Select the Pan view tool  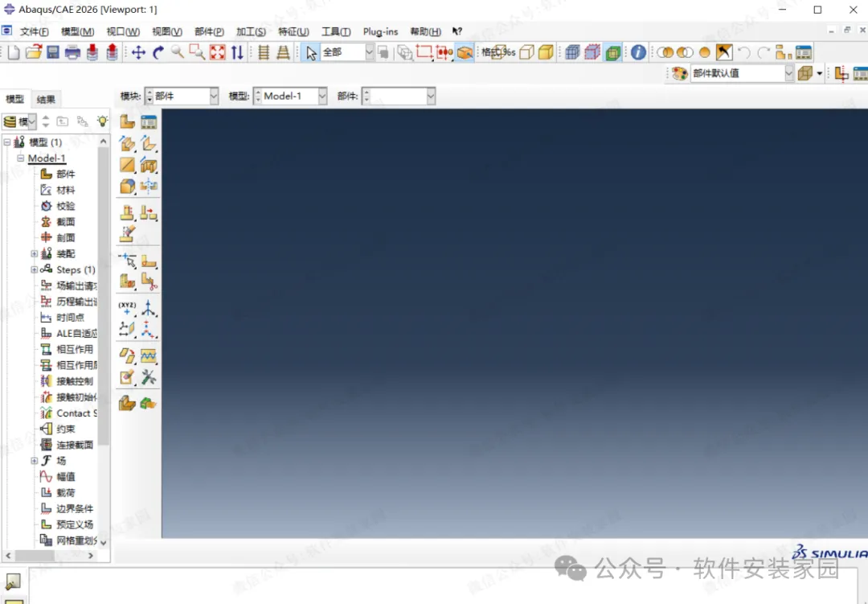(x=138, y=52)
